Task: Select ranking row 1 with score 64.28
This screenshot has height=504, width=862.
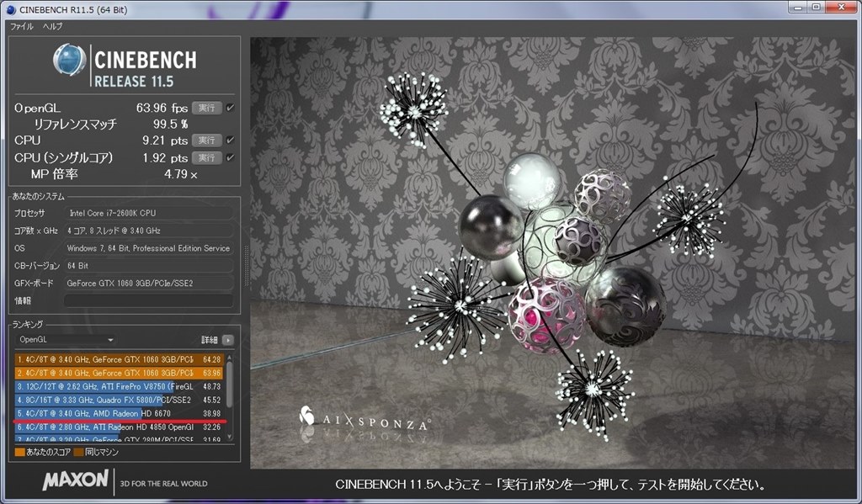Action: [119, 359]
